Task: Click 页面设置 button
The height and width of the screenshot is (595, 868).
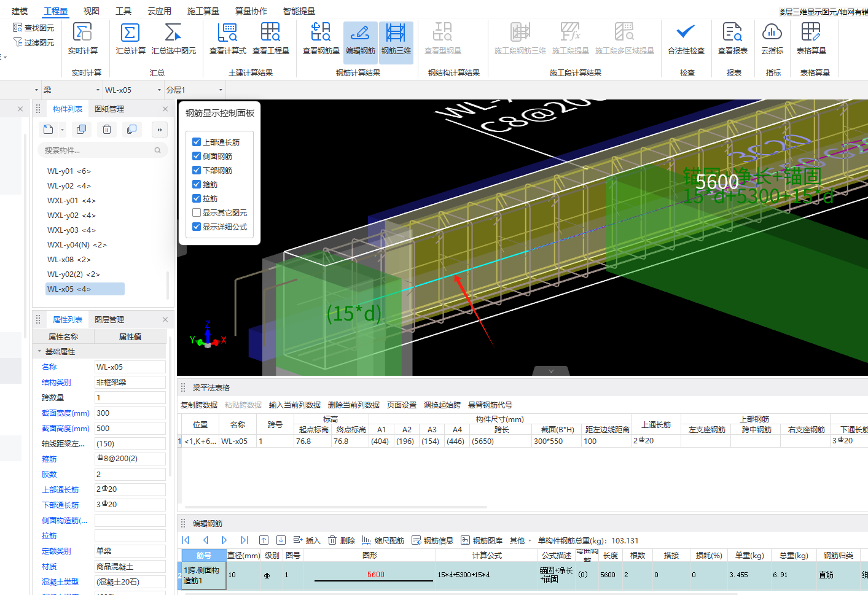Action: tap(402, 405)
